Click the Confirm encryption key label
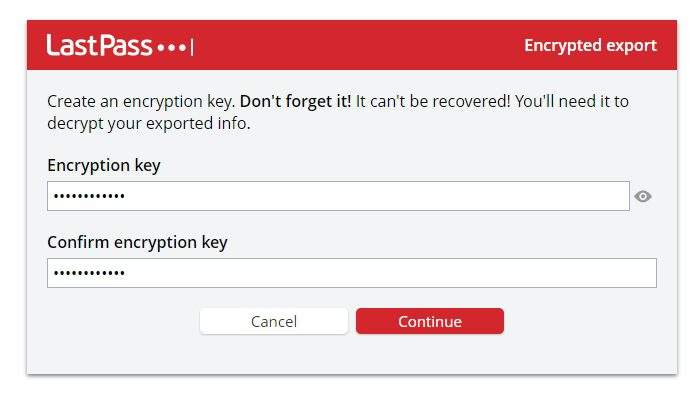692x399 pixels. pyautogui.click(x=137, y=242)
